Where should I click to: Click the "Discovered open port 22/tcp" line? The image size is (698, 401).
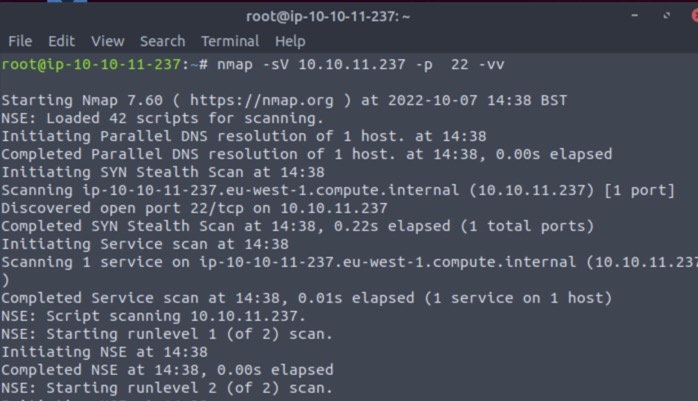pos(194,208)
